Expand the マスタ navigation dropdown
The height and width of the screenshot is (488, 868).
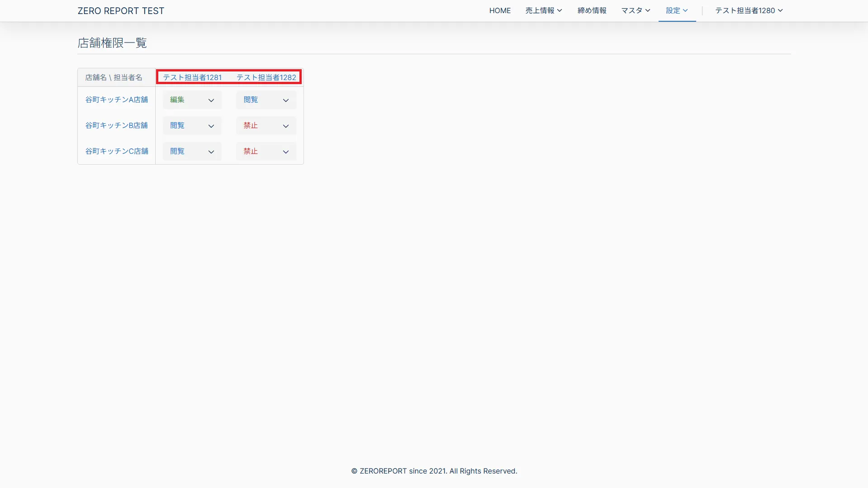point(636,10)
